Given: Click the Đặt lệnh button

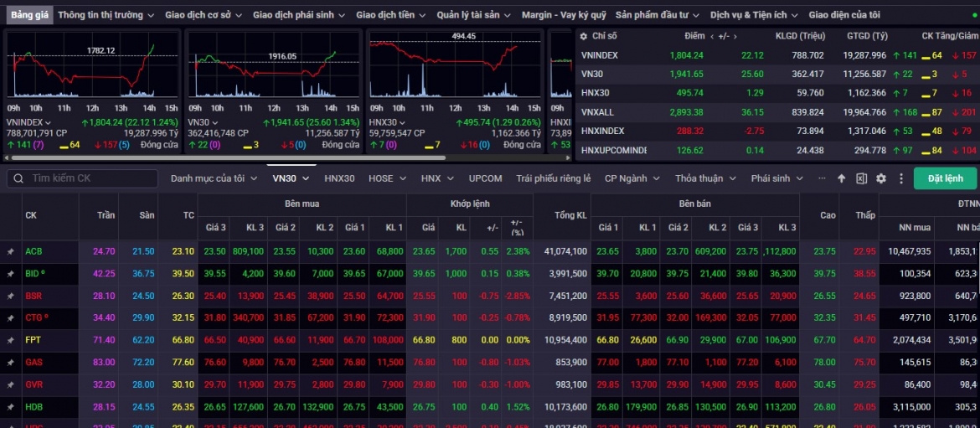Looking at the screenshot, I should (x=945, y=178).
